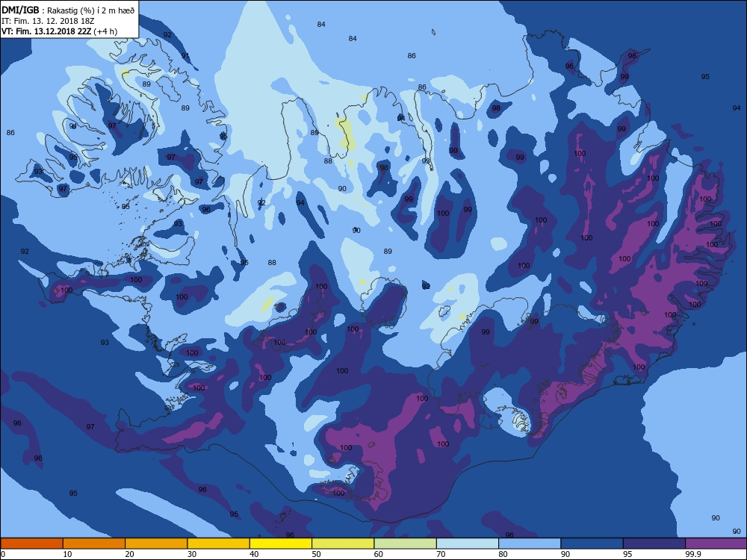
Task: Click the legend label 60
Action: [x=379, y=554]
